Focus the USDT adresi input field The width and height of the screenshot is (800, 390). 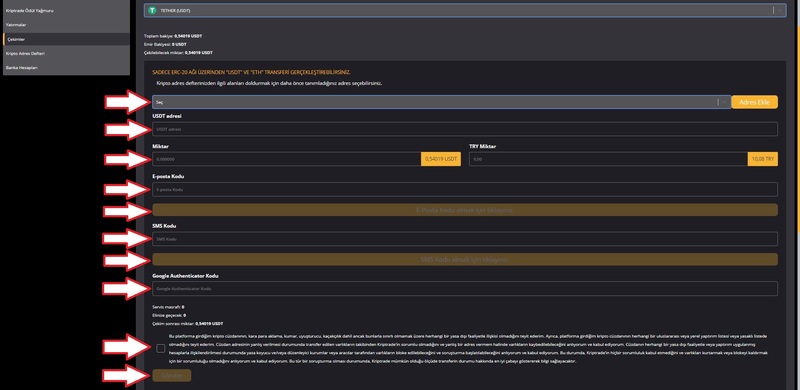(465, 129)
